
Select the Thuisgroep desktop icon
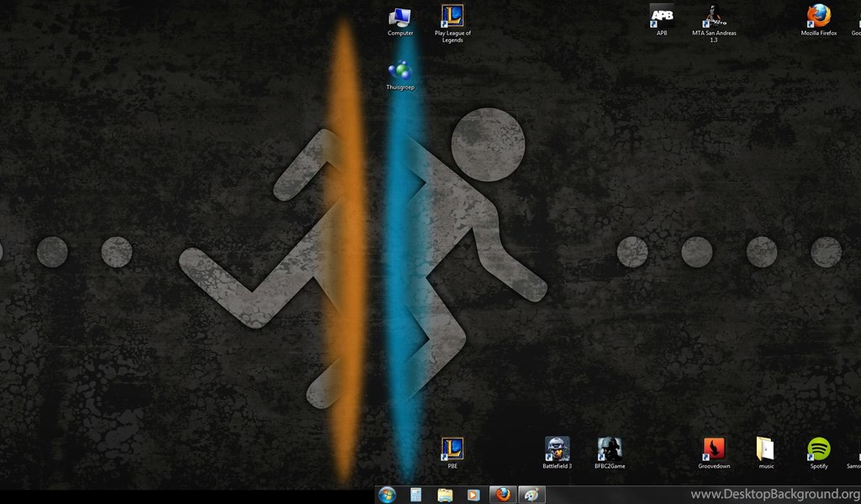point(400,75)
